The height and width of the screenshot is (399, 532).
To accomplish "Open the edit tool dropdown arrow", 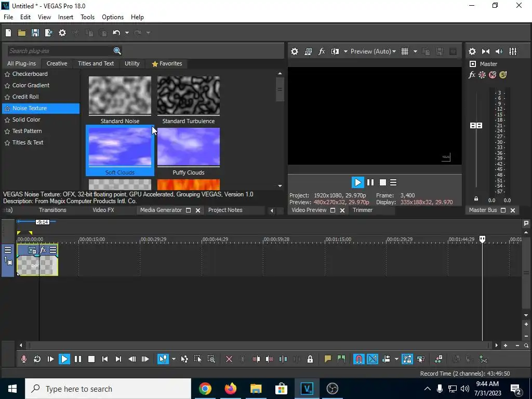I will [174, 359].
